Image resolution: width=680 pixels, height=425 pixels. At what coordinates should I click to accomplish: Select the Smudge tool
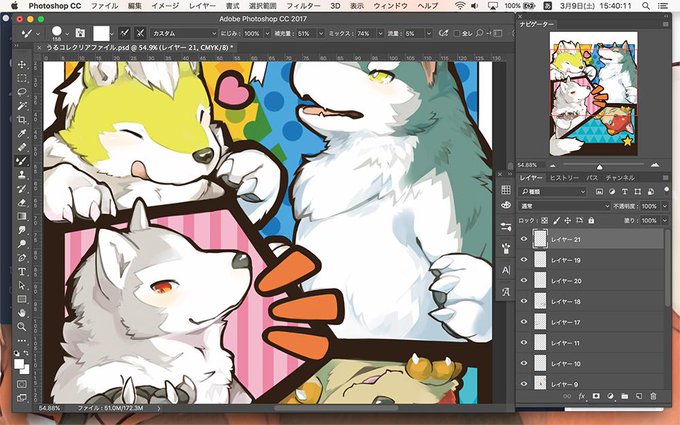(x=22, y=230)
